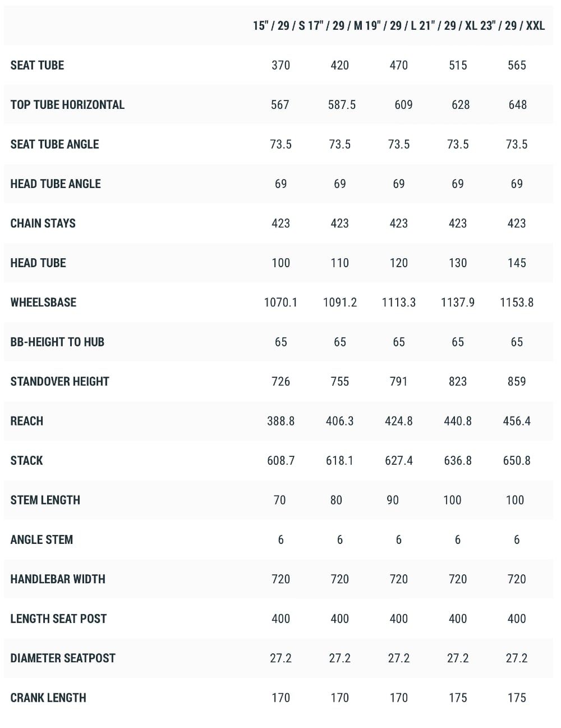Select the SEAT TUBE value 515
Screen dimensions: 561x728
coord(458,65)
